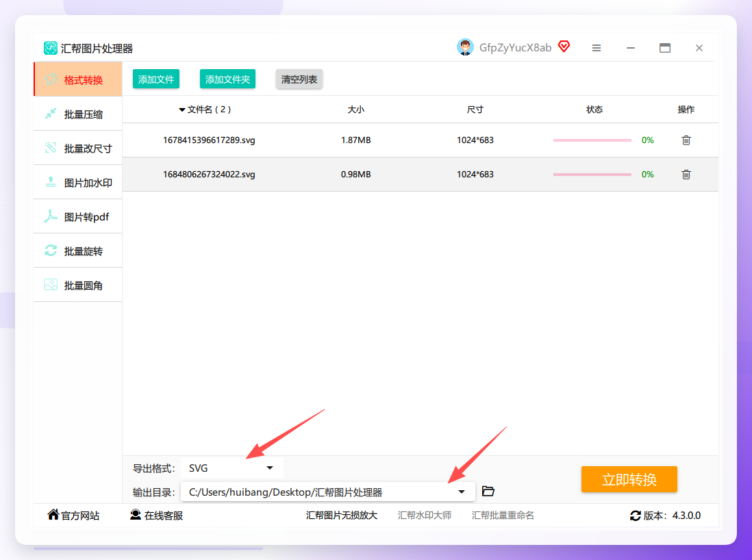Viewport: 752px width, 560px height.
Task: Click the red VIP diamond icon
Action: (x=564, y=47)
